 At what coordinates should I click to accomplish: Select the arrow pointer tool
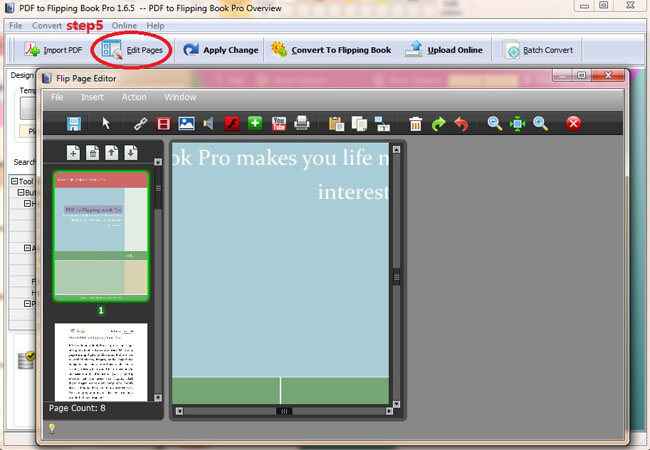point(106,123)
